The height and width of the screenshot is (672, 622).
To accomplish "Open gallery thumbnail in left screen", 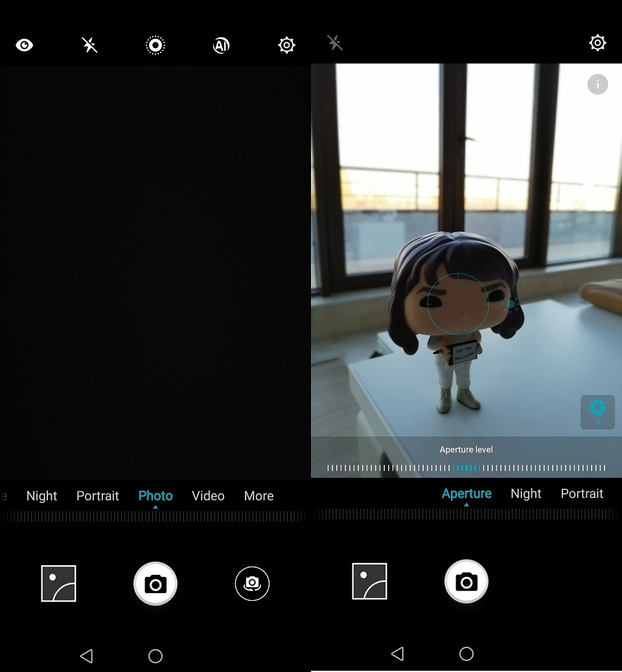I will click(x=59, y=583).
